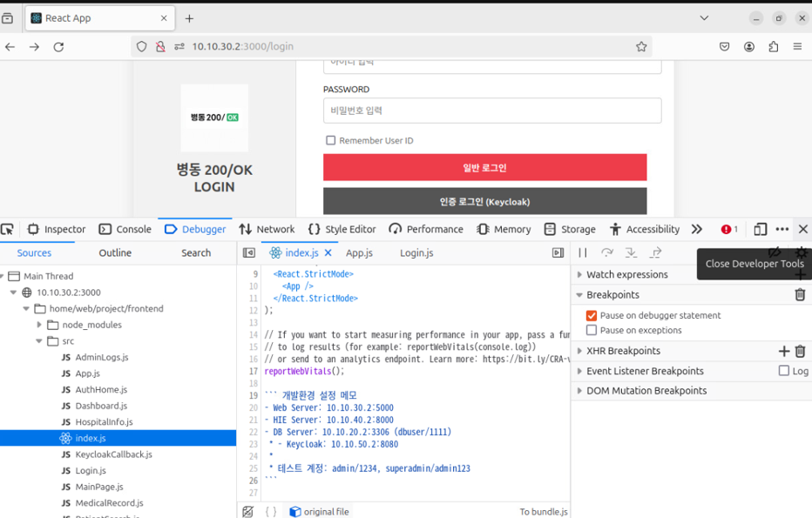The height and width of the screenshot is (518, 812).
Task: Click the debugger Pause button
Action: [x=583, y=252]
